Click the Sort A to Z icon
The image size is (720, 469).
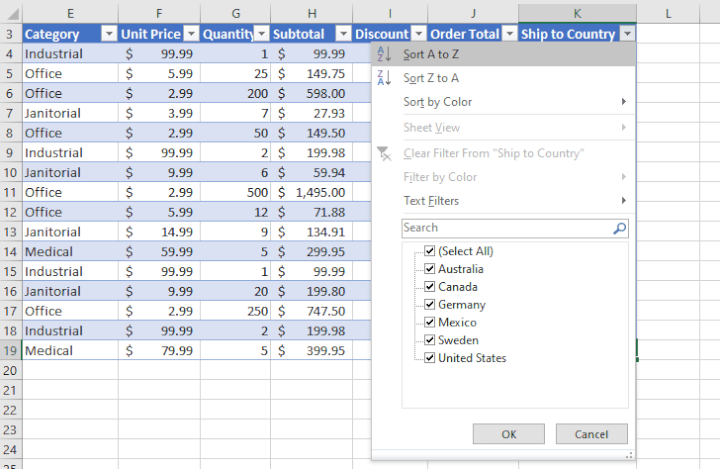click(384, 54)
